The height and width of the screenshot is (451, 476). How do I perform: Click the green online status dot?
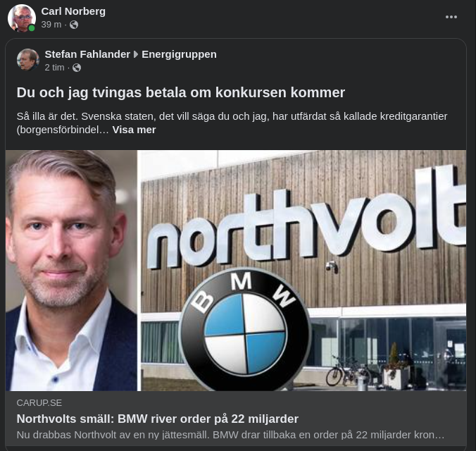(x=32, y=28)
